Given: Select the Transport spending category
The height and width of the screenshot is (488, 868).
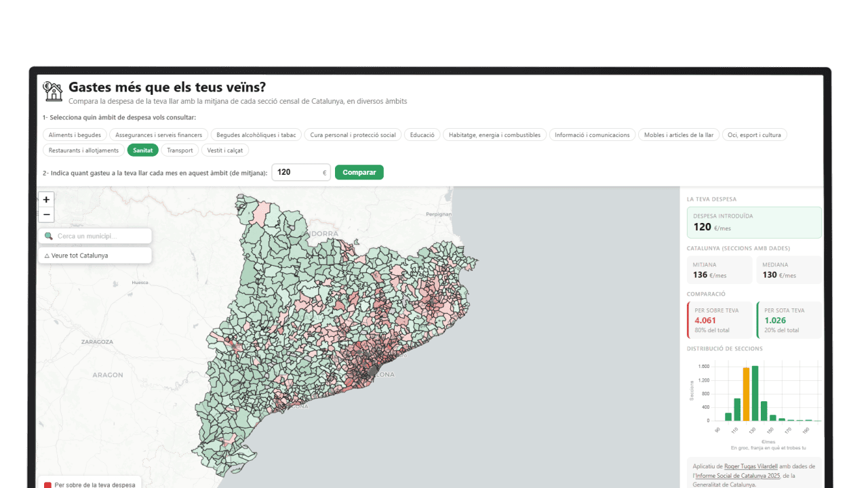Looking at the screenshot, I should (x=180, y=150).
